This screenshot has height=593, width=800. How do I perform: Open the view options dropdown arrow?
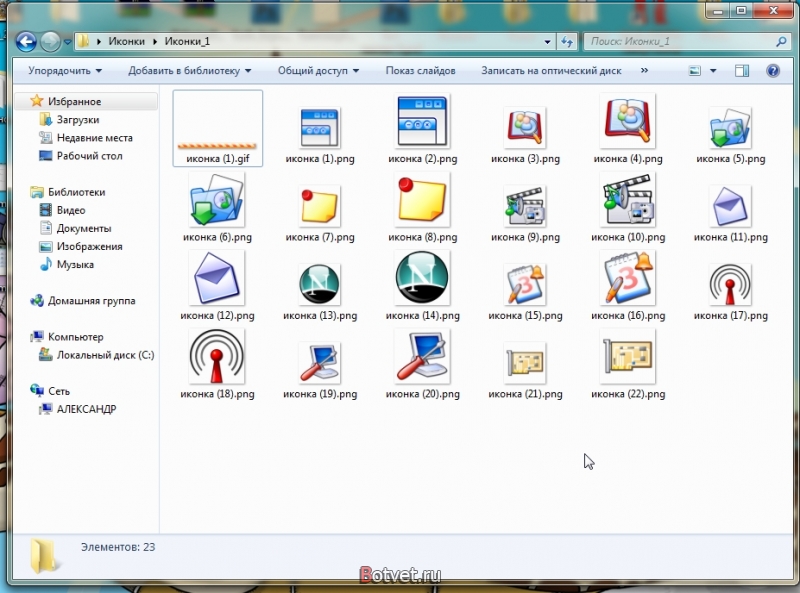(x=713, y=71)
